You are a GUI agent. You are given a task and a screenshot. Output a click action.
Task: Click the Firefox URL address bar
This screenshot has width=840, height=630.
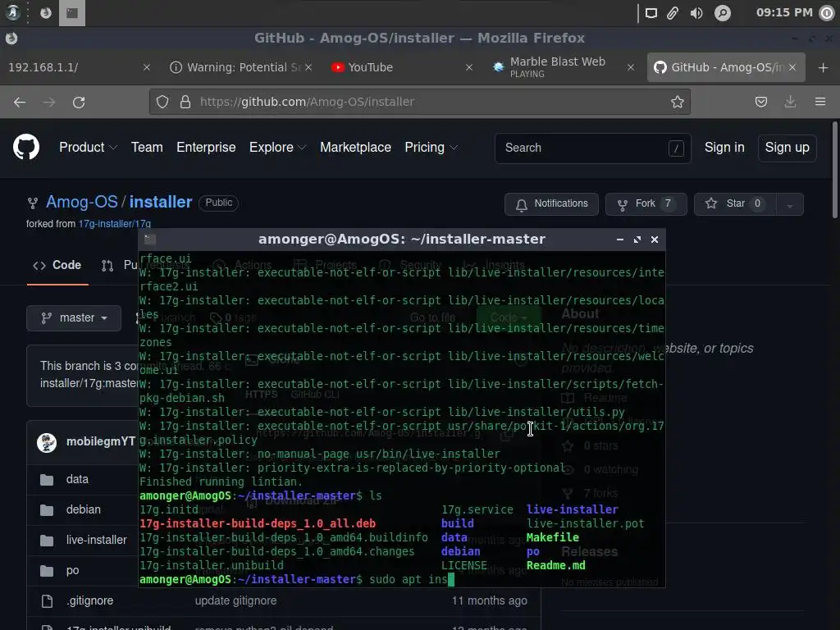pyautogui.click(x=419, y=102)
